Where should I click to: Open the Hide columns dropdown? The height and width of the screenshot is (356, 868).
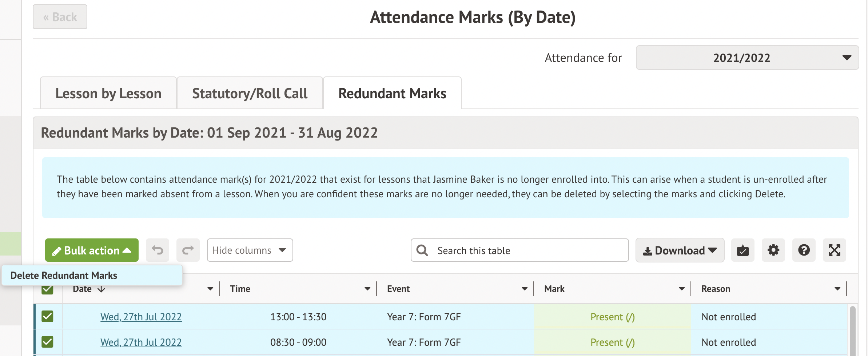point(250,250)
